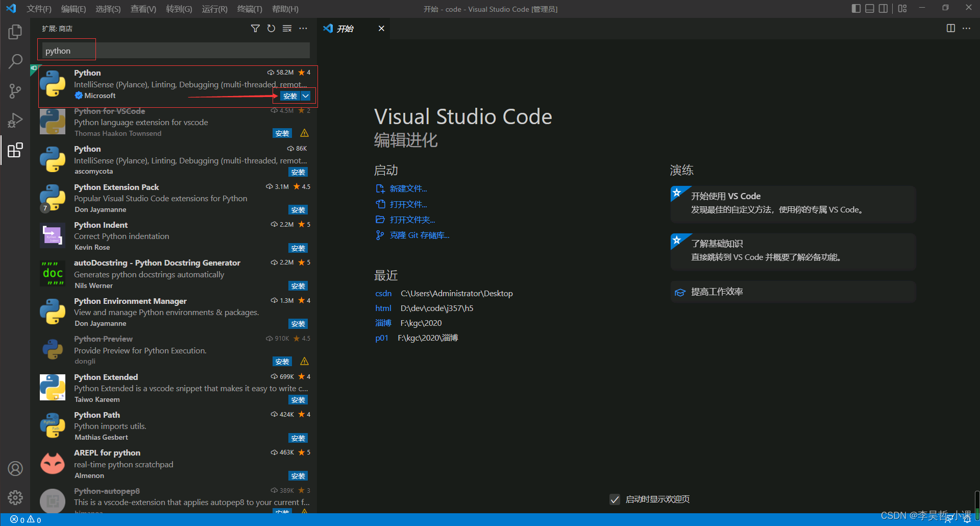This screenshot has height=526, width=980.
Task: Click the Microsoft Python extension icon
Action: click(x=53, y=84)
